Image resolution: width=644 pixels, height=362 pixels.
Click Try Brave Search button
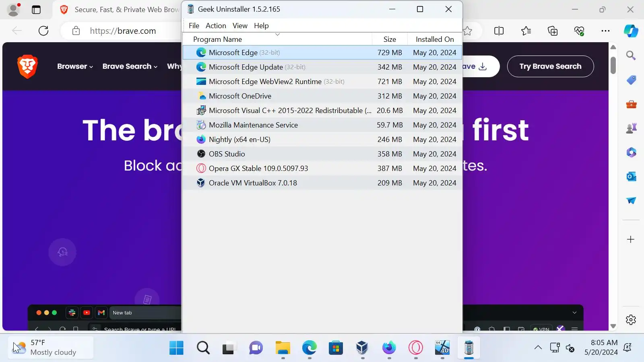(x=550, y=66)
